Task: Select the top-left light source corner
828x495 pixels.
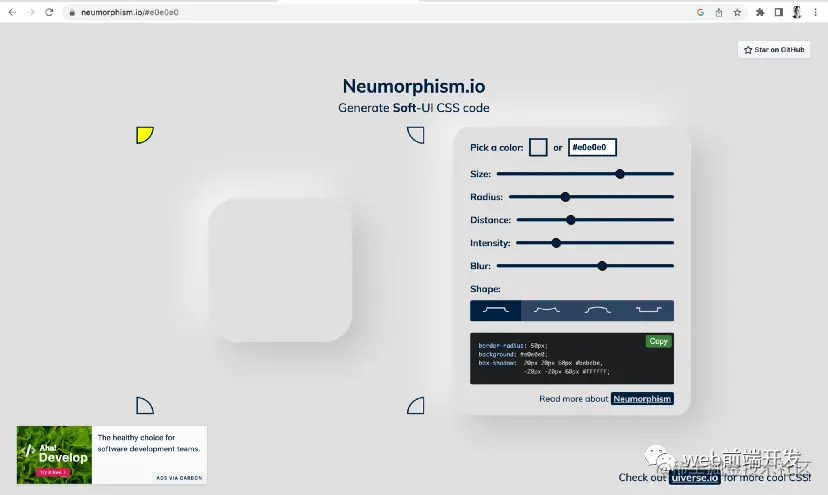Action: tap(145, 135)
